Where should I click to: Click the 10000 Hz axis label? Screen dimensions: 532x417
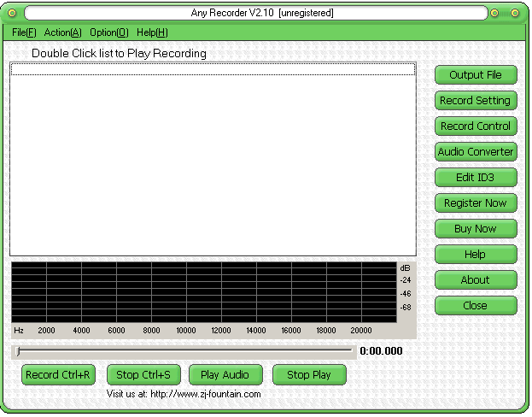186,331
